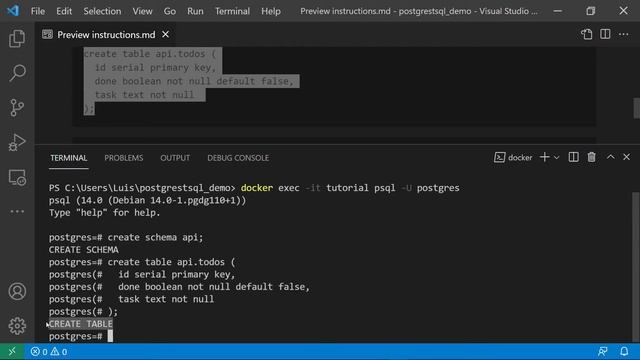Click 'Type "help" for help.' line
Screen dimensions: 640x360
click(x=104, y=212)
